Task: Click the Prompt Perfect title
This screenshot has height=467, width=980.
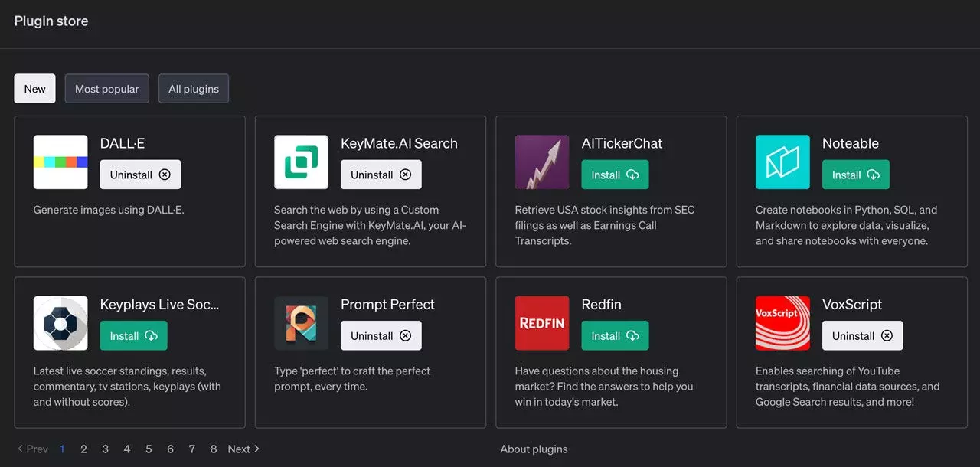Action: coord(387,304)
